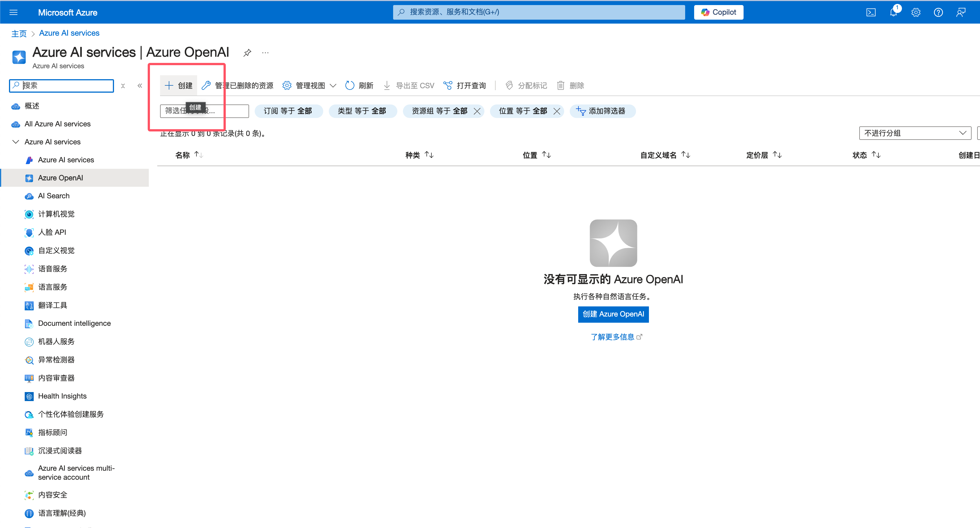Sort by the 种类 column
Viewport: 980px width, 528px height.
pyautogui.click(x=419, y=155)
